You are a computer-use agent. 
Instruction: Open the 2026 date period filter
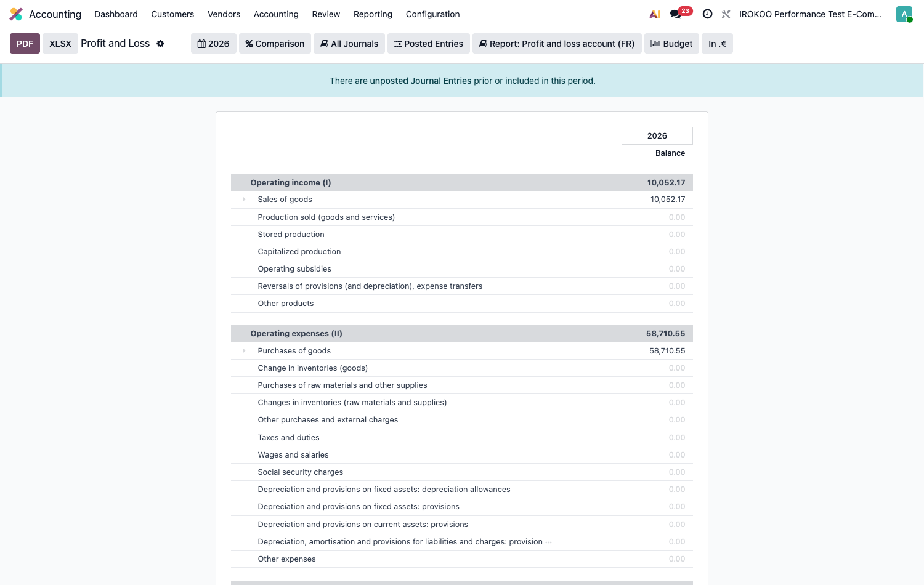(213, 44)
